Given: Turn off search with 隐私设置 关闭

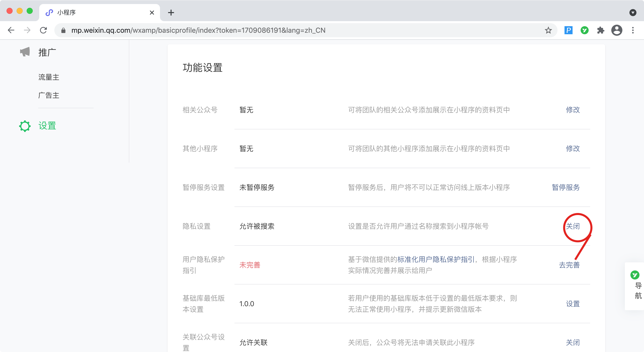Looking at the screenshot, I should (573, 226).
